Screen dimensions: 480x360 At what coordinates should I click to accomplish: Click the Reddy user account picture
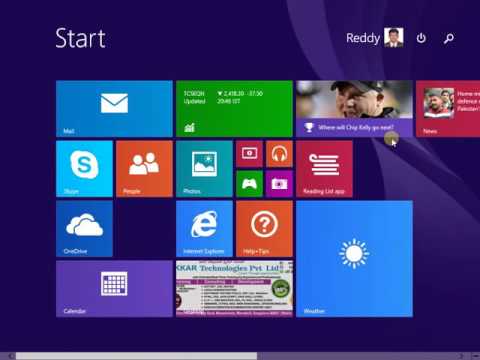(394, 37)
